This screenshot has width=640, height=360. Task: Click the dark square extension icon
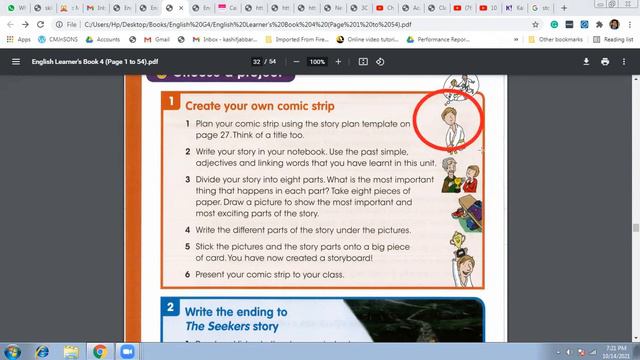point(569,24)
